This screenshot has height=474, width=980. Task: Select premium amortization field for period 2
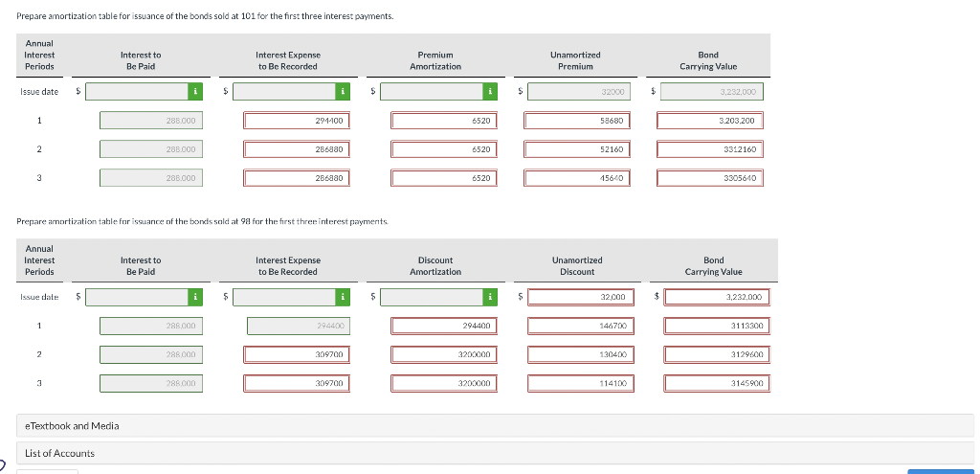444,149
